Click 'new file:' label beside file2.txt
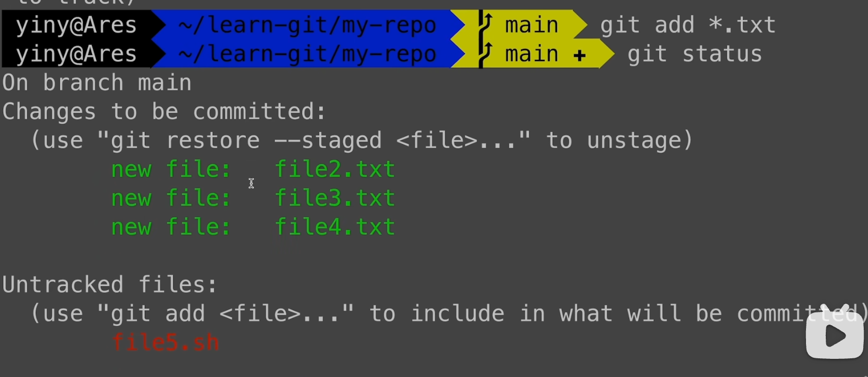This screenshot has width=868, height=377. [171, 169]
